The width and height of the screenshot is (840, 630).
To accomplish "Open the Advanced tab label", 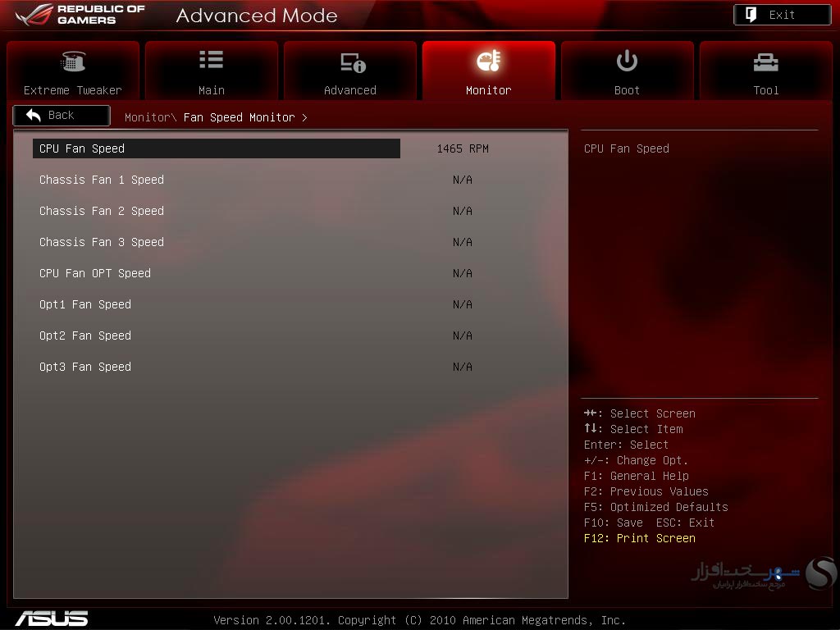I will click(x=349, y=90).
